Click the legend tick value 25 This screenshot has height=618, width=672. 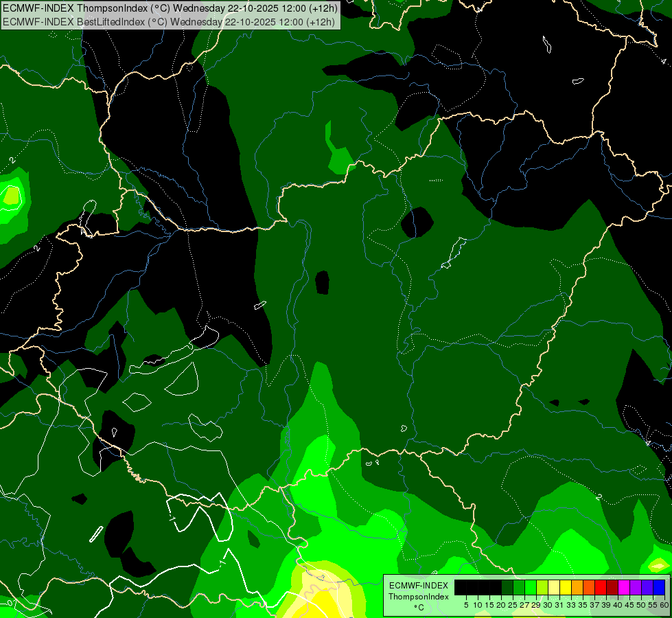coord(513,605)
